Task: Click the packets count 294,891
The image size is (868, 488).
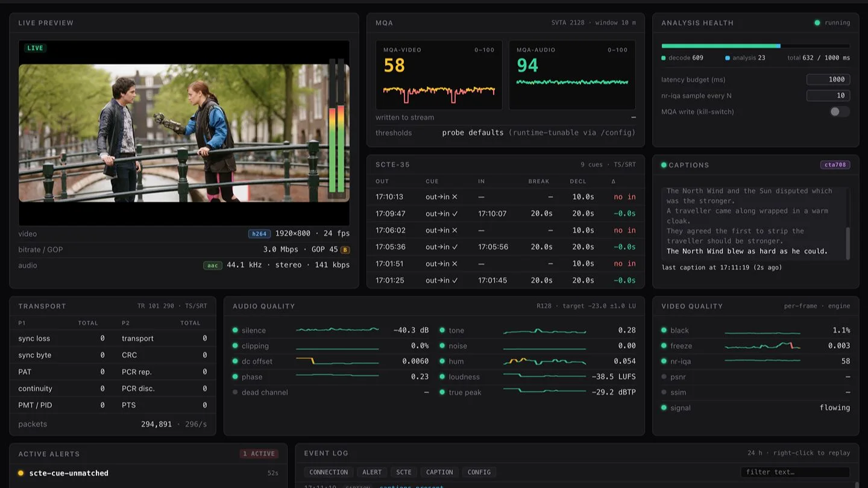Action: 157,424
